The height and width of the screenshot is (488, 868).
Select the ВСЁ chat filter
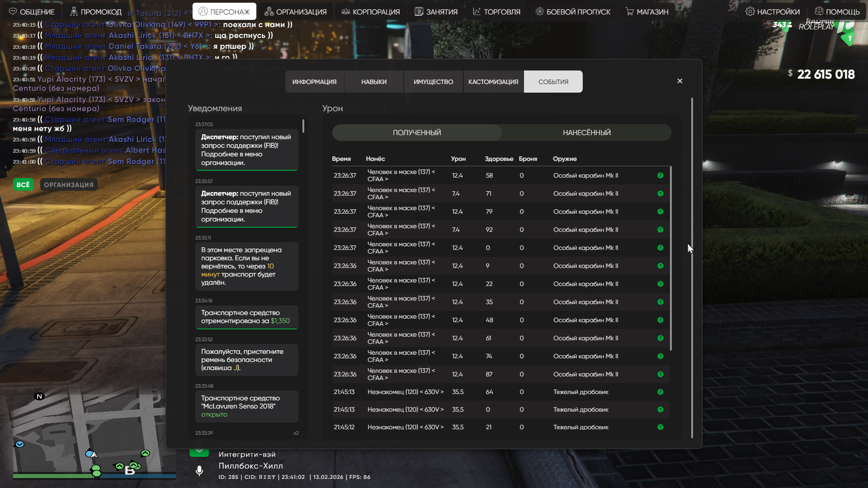click(23, 185)
